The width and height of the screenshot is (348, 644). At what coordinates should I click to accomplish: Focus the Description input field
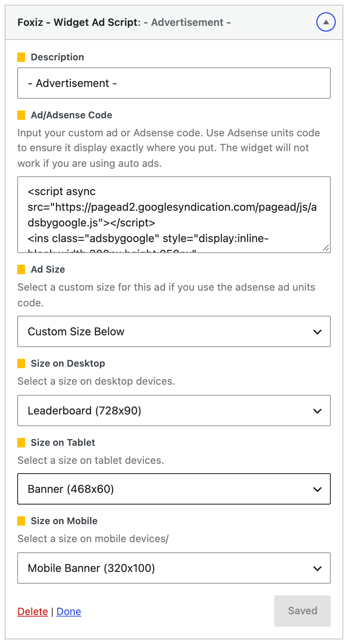pyautogui.click(x=174, y=83)
